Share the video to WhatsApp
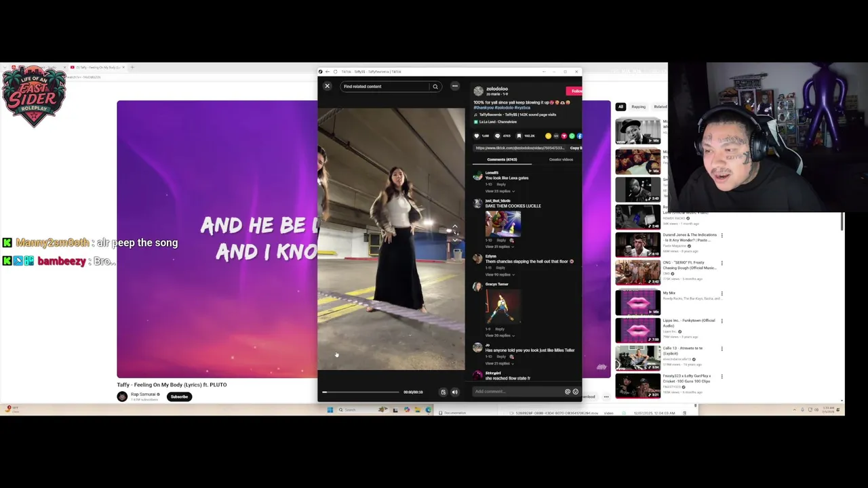868x488 pixels. 572,136
